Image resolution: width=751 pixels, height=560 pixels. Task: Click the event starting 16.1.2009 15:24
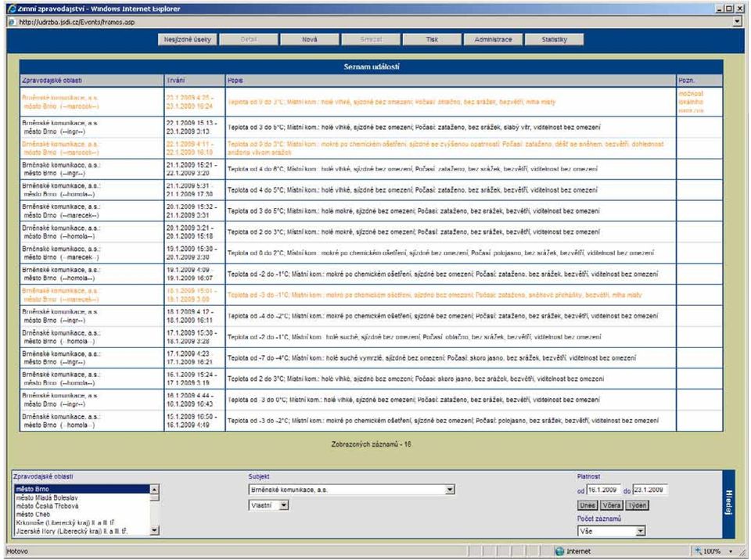coord(371,379)
